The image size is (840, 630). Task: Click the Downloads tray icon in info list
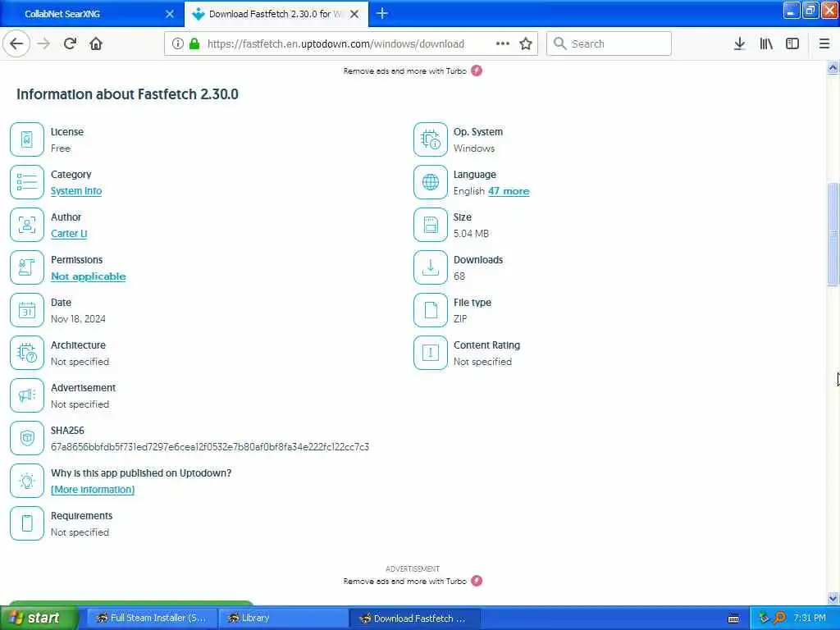(x=430, y=267)
